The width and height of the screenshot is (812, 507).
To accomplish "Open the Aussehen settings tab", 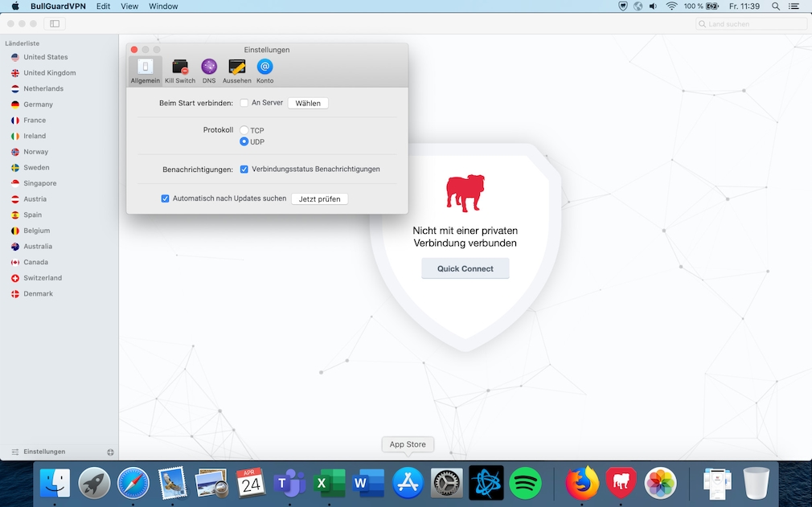I will pos(236,70).
